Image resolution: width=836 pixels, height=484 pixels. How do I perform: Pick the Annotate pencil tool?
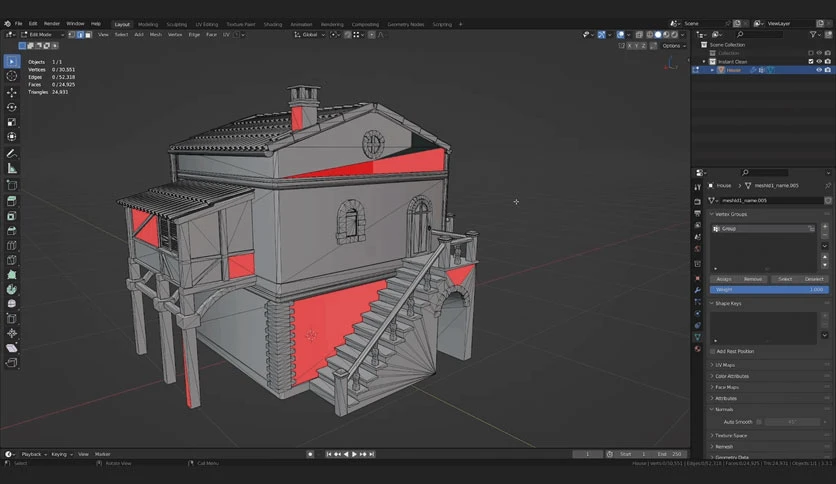tap(11, 154)
